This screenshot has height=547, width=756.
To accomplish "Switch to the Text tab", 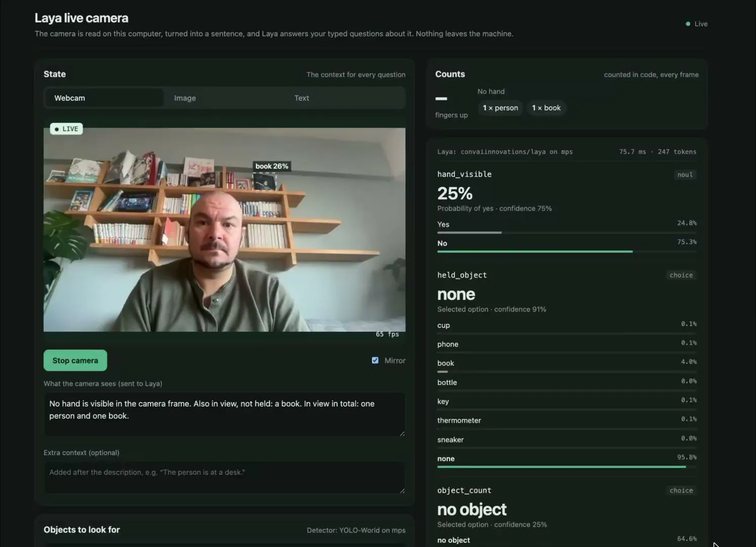I will point(302,98).
